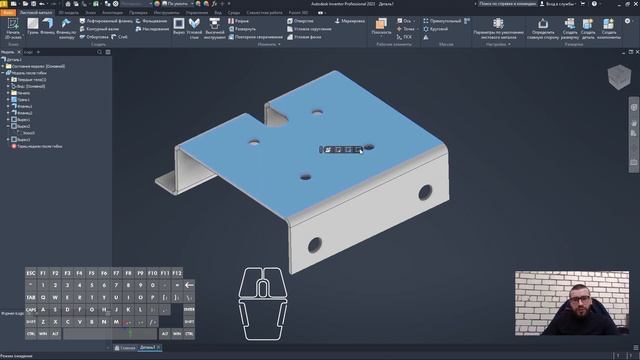Viewport: 640px width, 360px height.
Task: Switch to the 3D-модель ribbon tab
Action: coord(69,13)
